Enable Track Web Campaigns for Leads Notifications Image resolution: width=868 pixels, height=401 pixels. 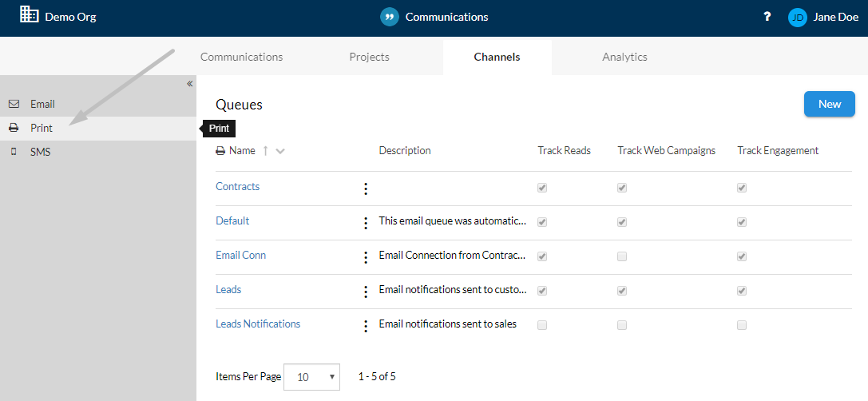point(622,325)
